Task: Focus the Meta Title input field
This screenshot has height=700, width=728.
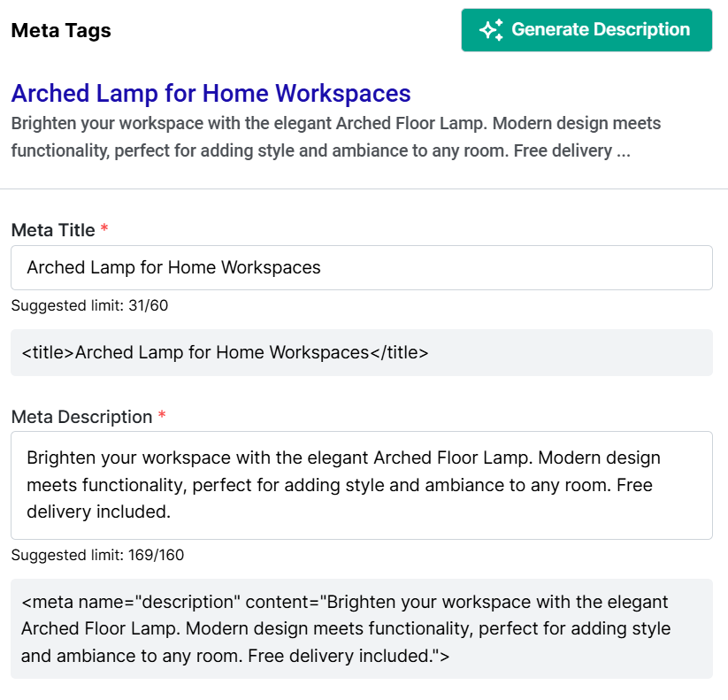Action: pos(362,267)
